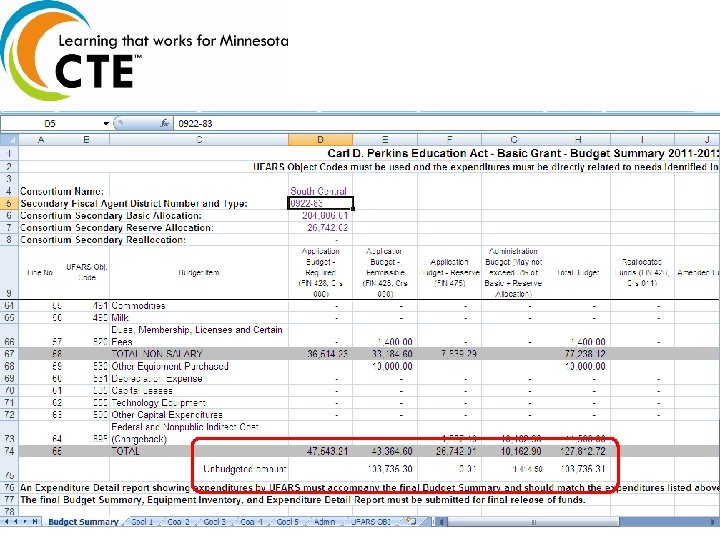The width and height of the screenshot is (720, 540).
Task: Go to the next sheet tab arrow
Action: tap(25, 522)
